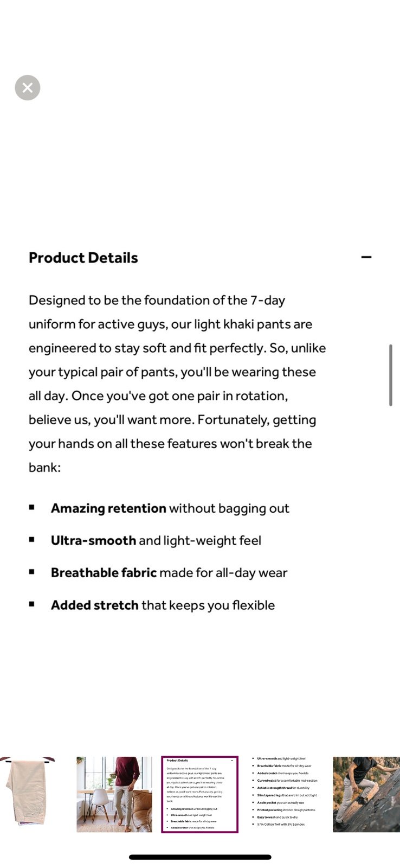Click the line starting "Designed to be the foundation"
The image size is (400, 868).
(157, 300)
